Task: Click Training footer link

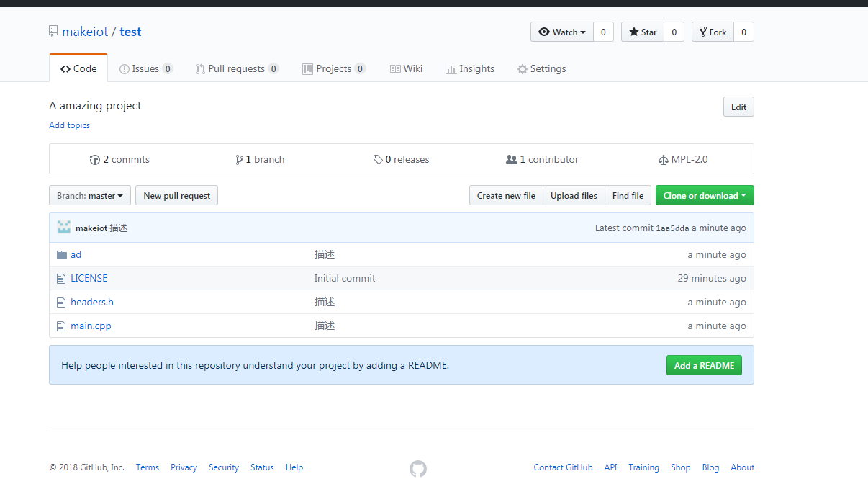Action: [643, 467]
